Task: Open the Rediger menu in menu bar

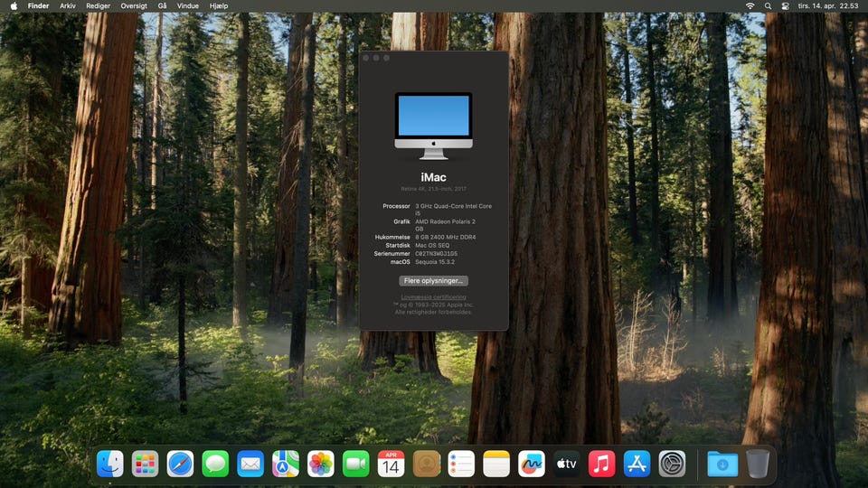Action: [99, 5]
